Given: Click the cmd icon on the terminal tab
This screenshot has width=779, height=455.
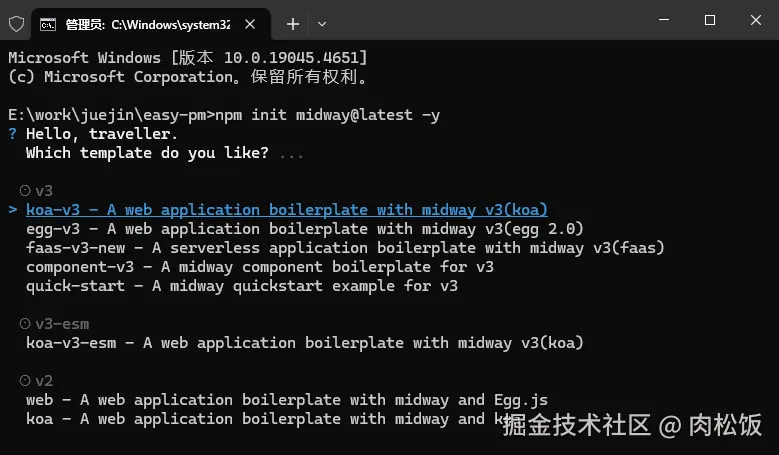Looking at the screenshot, I should coord(48,24).
